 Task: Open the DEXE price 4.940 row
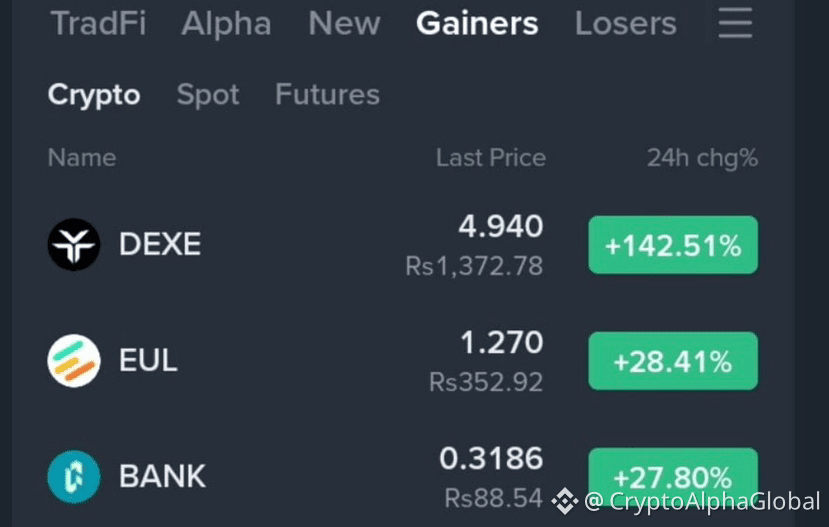403,245
